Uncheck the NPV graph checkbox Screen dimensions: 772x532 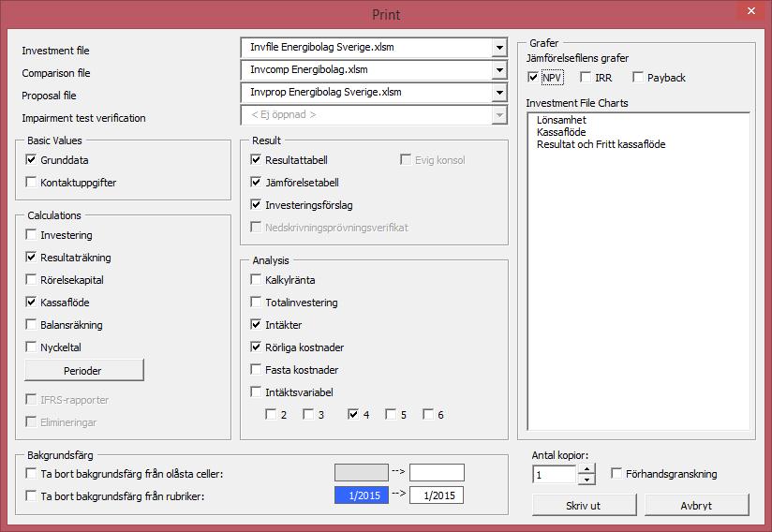tap(533, 77)
